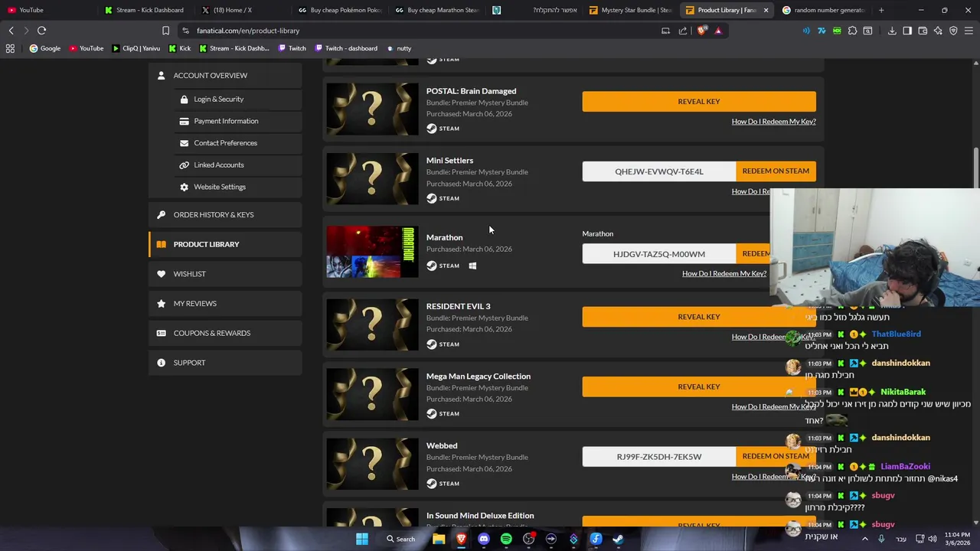Open Coupons & Rewards section
Image resolution: width=980 pixels, height=551 pixels.
[x=225, y=333]
